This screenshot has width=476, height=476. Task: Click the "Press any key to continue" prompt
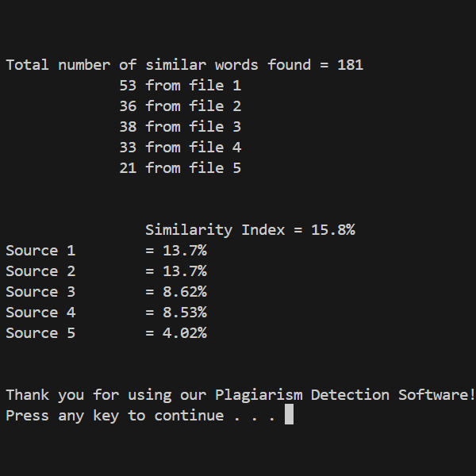pos(140,416)
